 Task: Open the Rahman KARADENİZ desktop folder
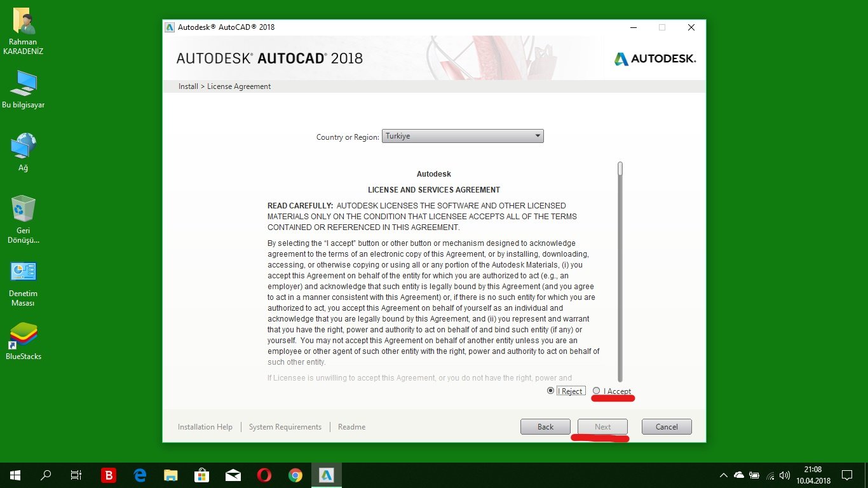click(24, 32)
